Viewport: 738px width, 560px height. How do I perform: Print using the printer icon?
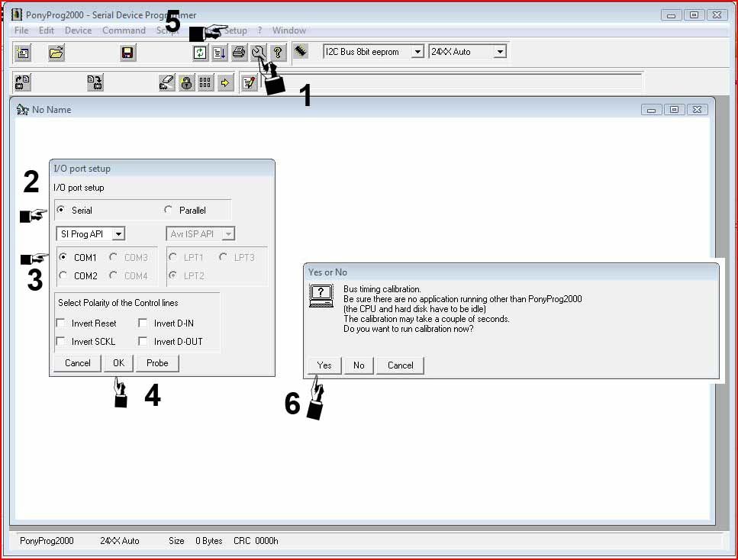(x=239, y=52)
